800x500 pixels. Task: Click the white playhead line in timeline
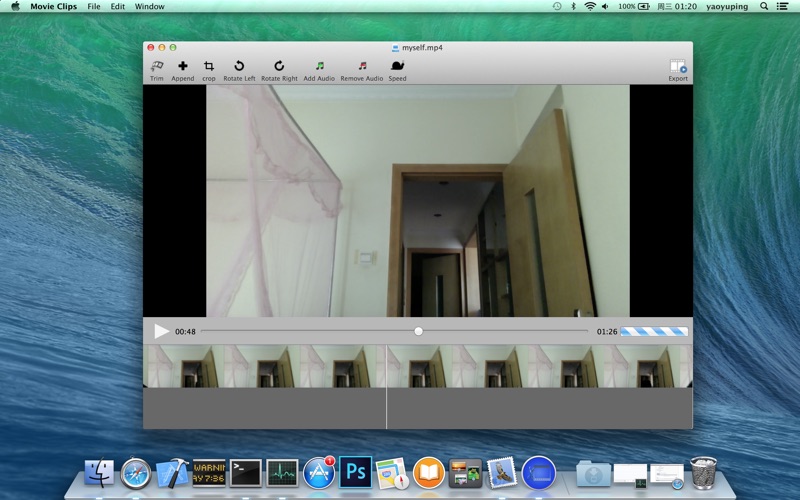click(386, 387)
